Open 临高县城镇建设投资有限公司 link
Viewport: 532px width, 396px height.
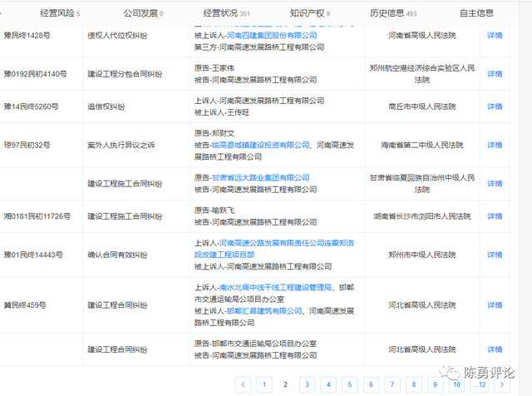click(x=260, y=145)
